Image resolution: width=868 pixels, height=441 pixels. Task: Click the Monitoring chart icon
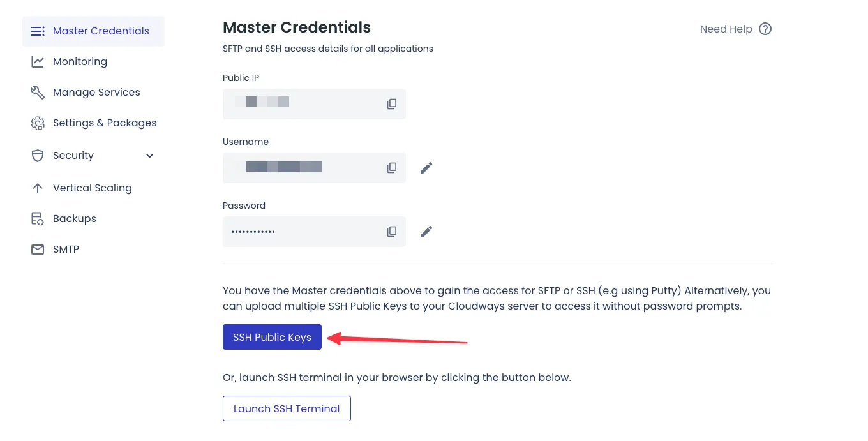(38, 62)
